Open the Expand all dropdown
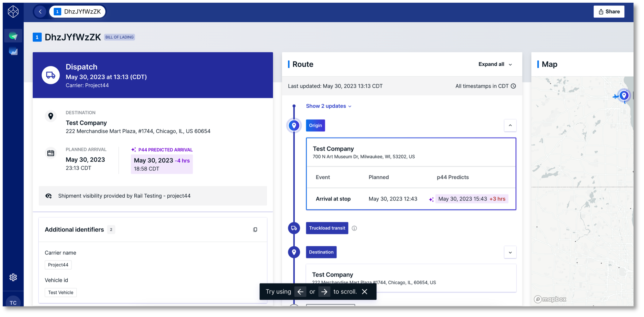 point(495,64)
